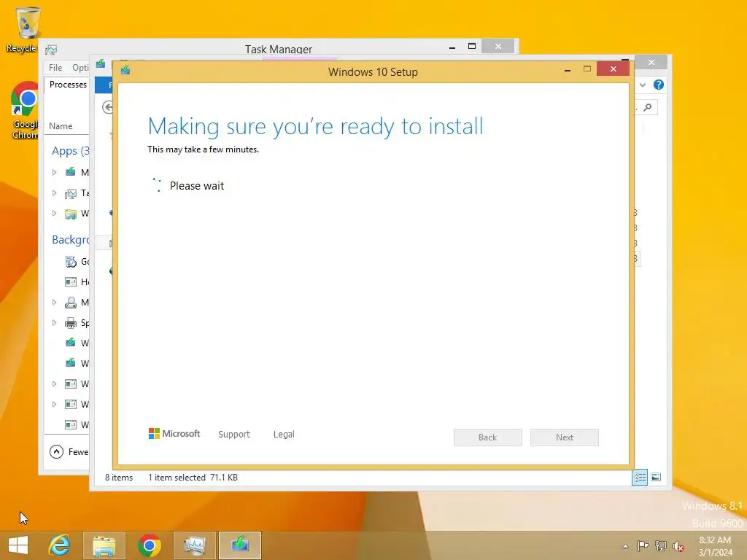This screenshot has height=560, width=747.
Task: Click the Fewer details toggle arrow
Action: click(56, 451)
